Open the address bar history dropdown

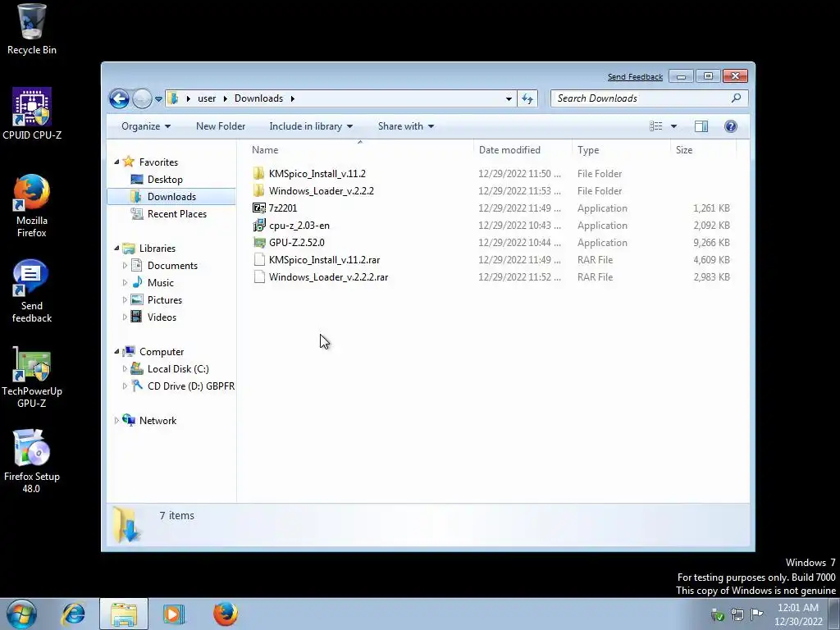(509, 98)
